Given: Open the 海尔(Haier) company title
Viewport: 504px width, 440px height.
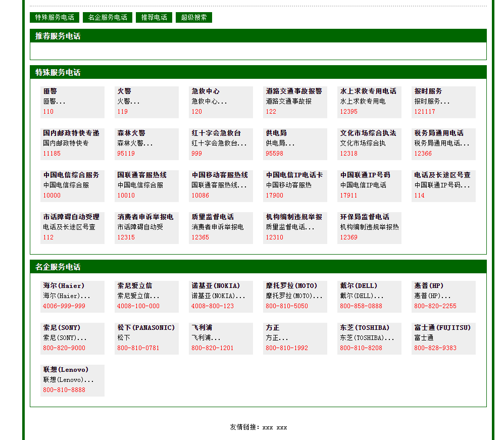Looking at the screenshot, I should [64, 285].
